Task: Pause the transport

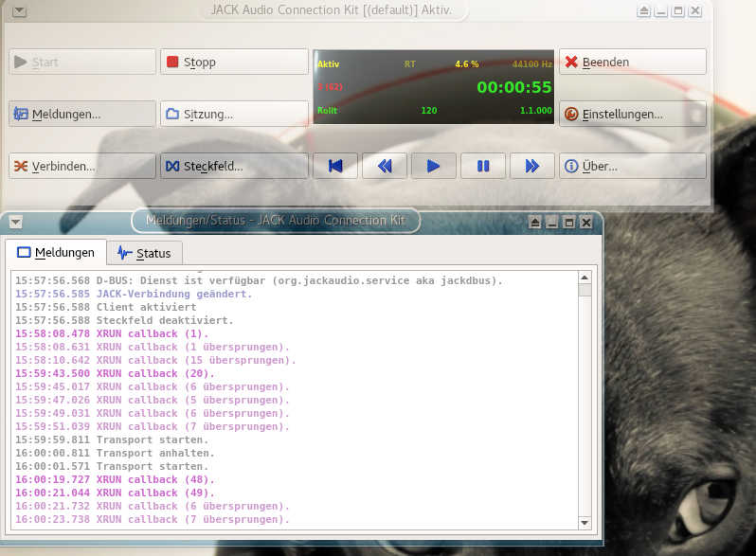Action: [483, 166]
